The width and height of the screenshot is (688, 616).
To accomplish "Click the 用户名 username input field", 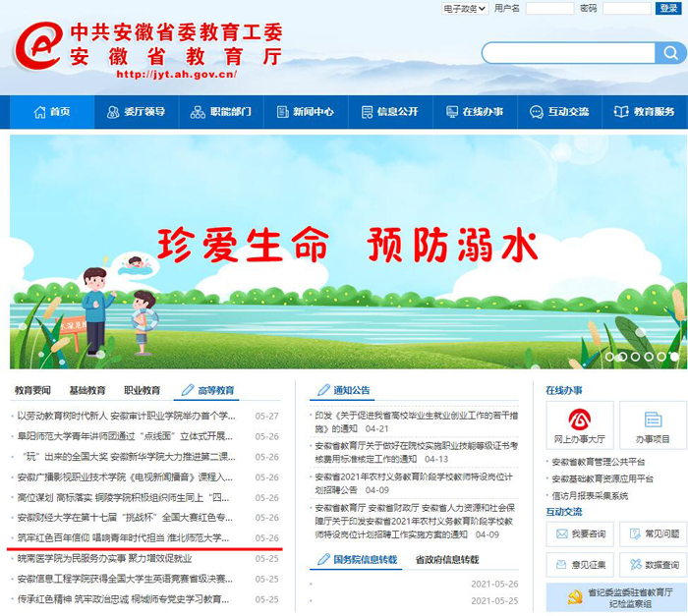I will click(548, 9).
